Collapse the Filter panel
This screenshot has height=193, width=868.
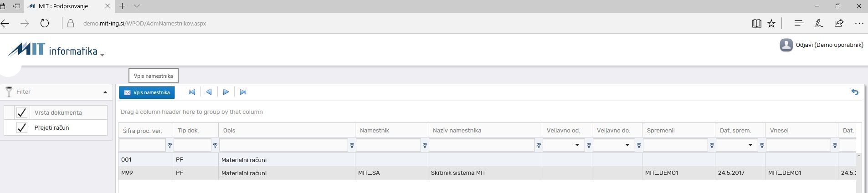(105, 92)
